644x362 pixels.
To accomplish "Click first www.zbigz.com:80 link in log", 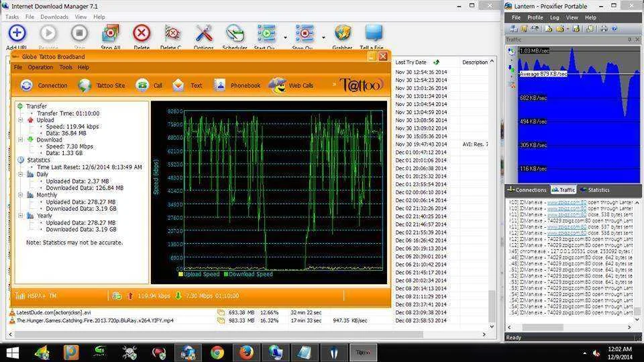I will 566,202.
